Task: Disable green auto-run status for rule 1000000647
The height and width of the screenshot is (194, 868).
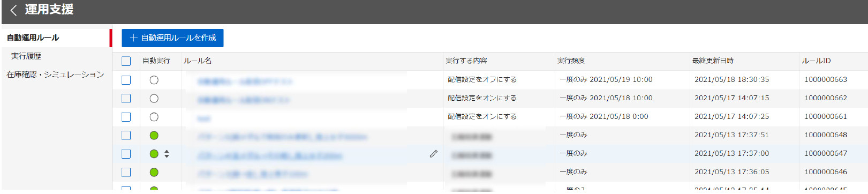Action: click(154, 154)
